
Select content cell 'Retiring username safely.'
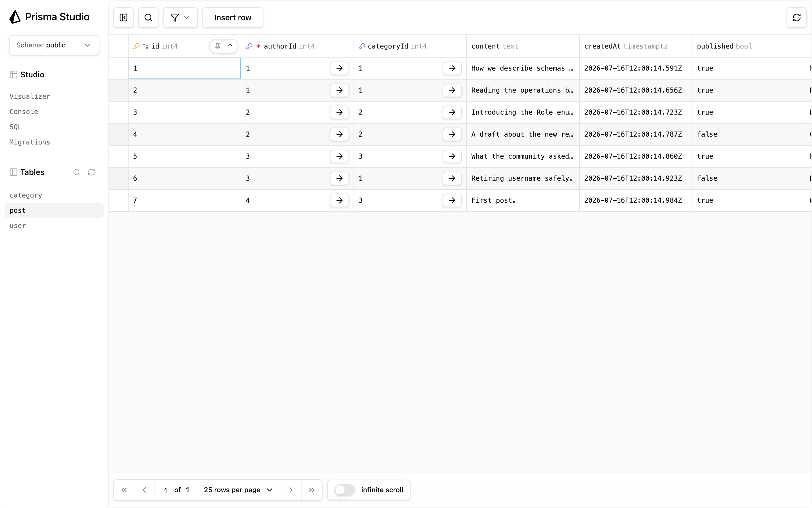coord(523,178)
